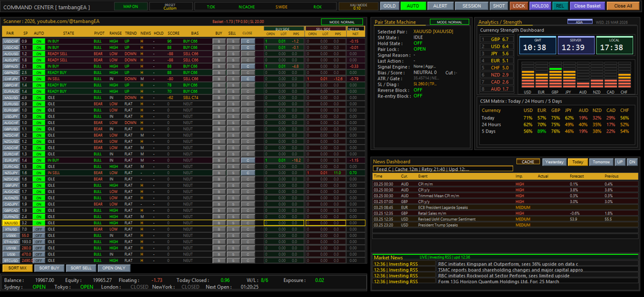Select the President Trump Speaks news row
Screen dimensions: 644x297
505,225
